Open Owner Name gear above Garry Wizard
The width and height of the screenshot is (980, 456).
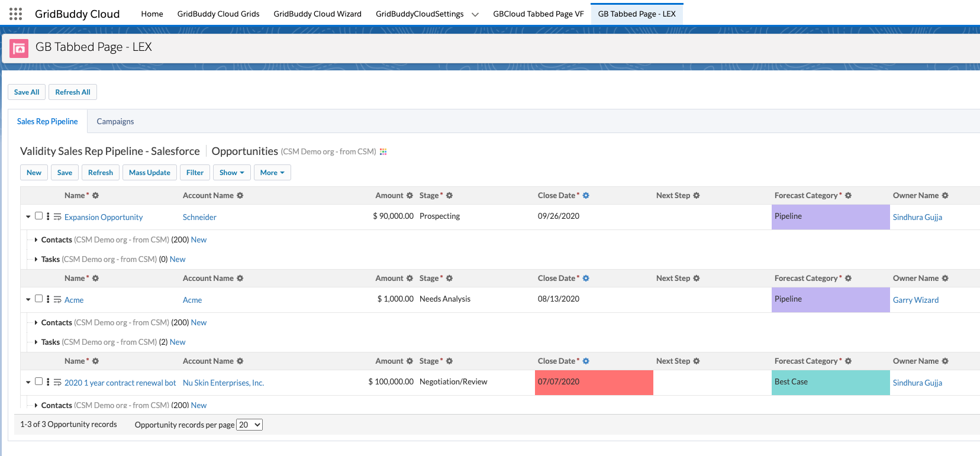pos(945,279)
